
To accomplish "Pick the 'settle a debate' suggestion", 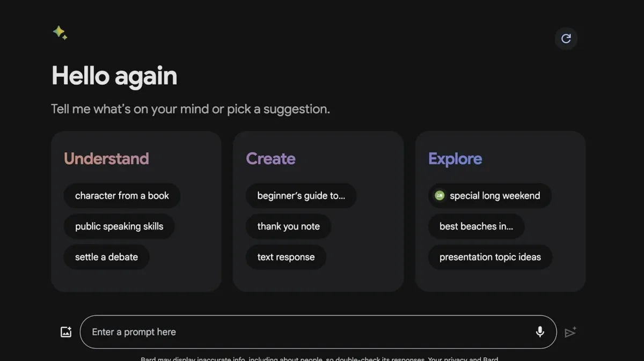I will coord(106,257).
